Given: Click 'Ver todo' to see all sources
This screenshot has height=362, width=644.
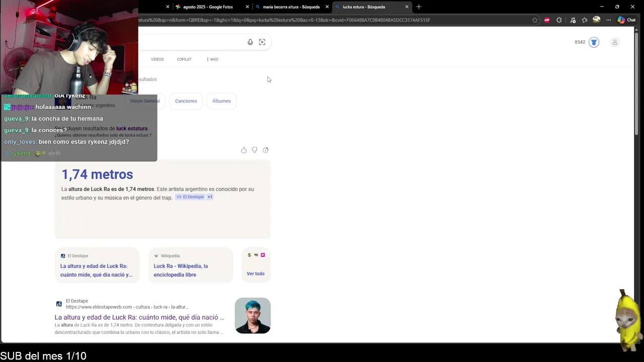Looking at the screenshot, I should click(256, 274).
